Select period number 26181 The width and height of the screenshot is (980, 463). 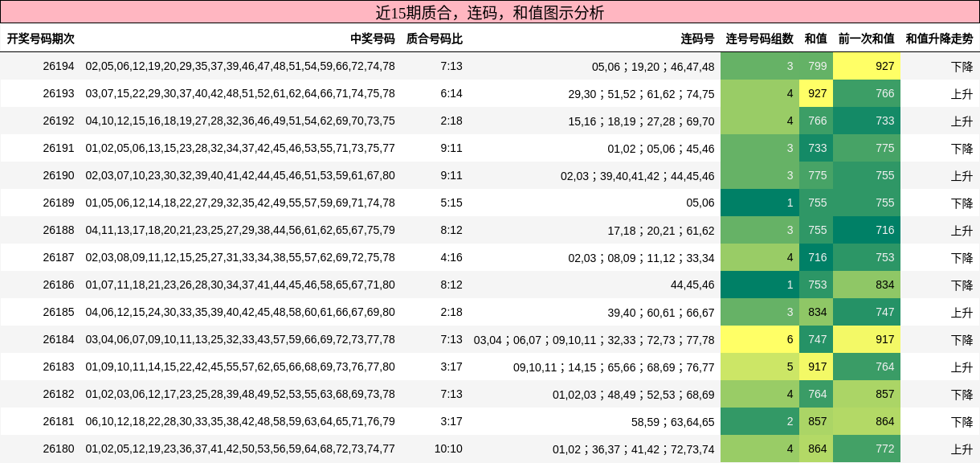[x=59, y=421]
